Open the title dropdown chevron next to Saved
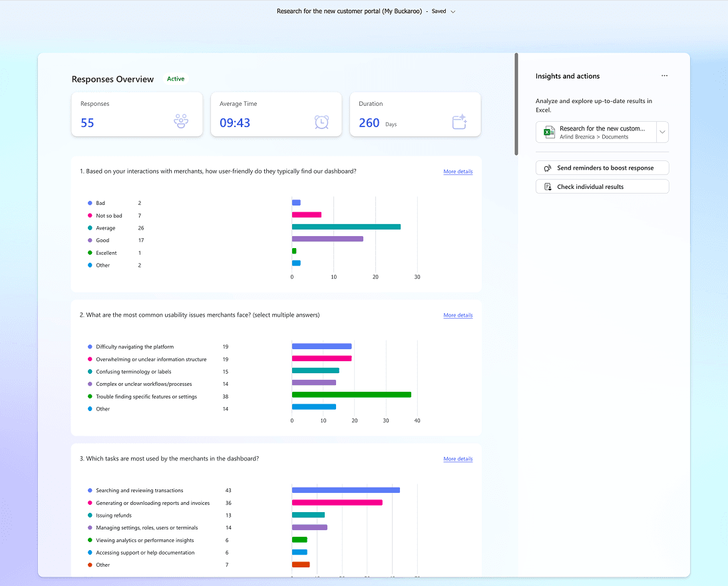This screenshot has height=586, width=728. click(x=453, y=11)
